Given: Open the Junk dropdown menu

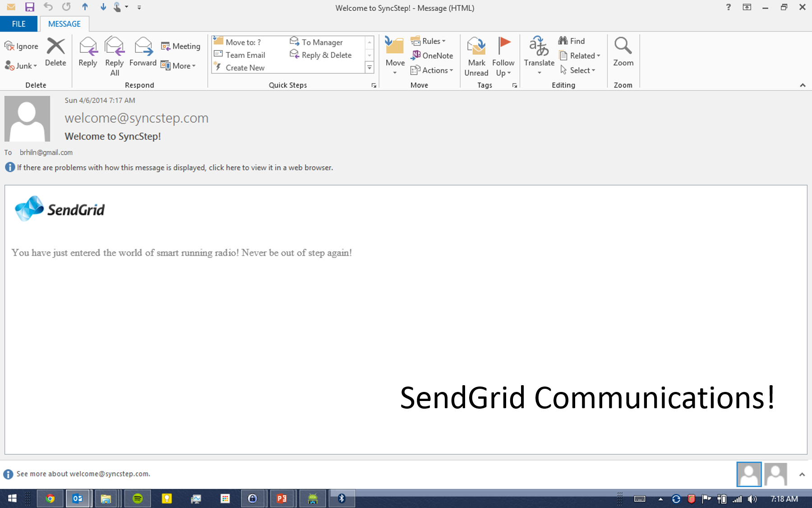Looking at the screenshot, I should pos(21,66).
